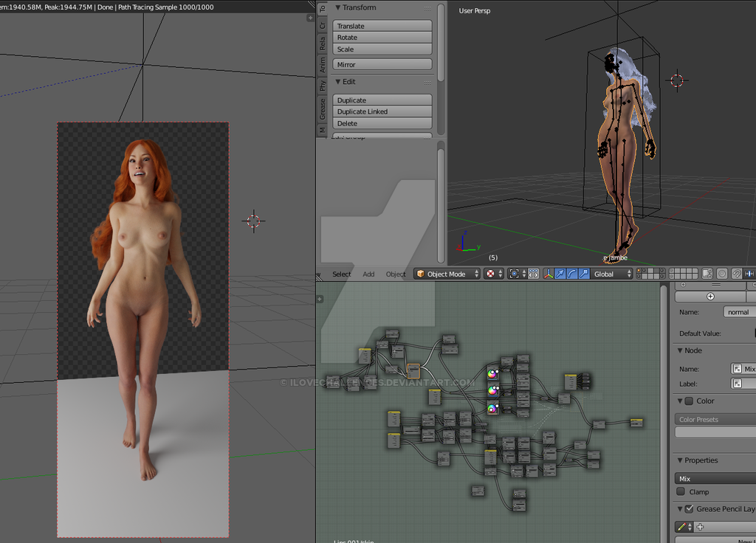Select the scale manipulator icon
Viewport: 756px width, 543px height.
coord(583,274)
